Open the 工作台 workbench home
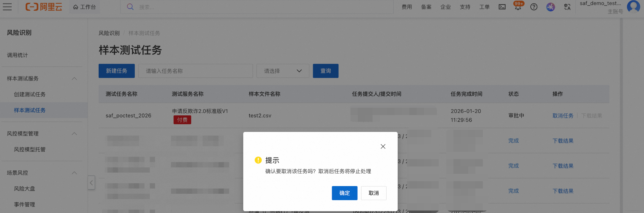The image size is (644, 213). click(85, 7)
